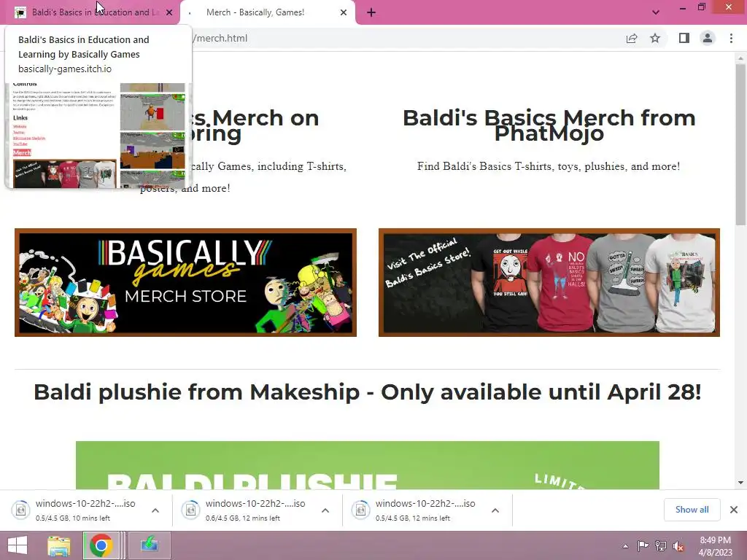This screenshot has height=560, width=747.
Task: Expand options for the rightmost ISO download
Action: [495, 510]
